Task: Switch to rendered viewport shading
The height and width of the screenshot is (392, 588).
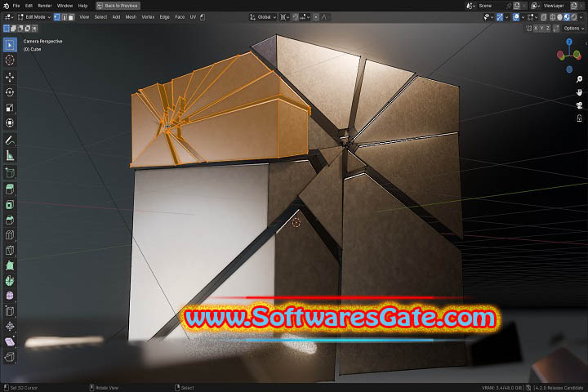Action: 574,17
